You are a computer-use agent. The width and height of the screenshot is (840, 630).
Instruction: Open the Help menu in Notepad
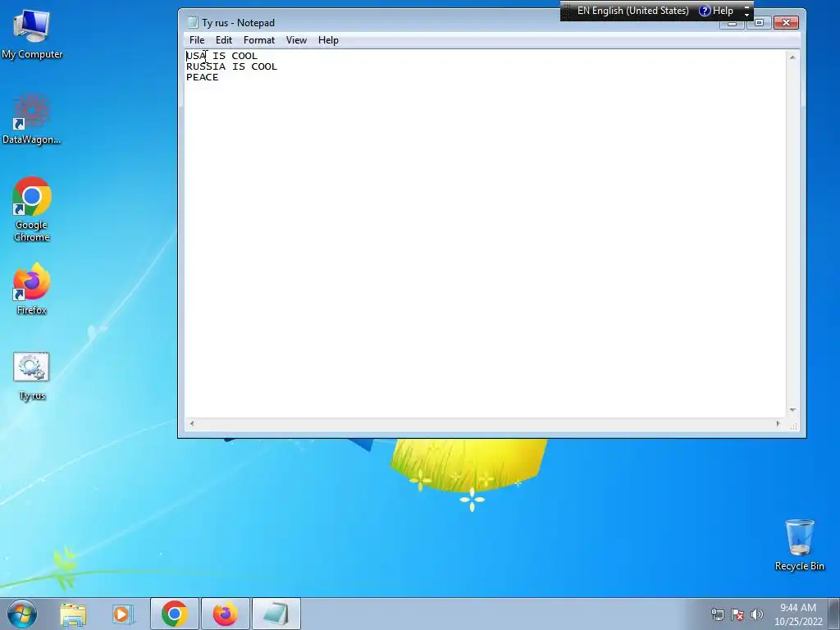(x=328, y=40)
